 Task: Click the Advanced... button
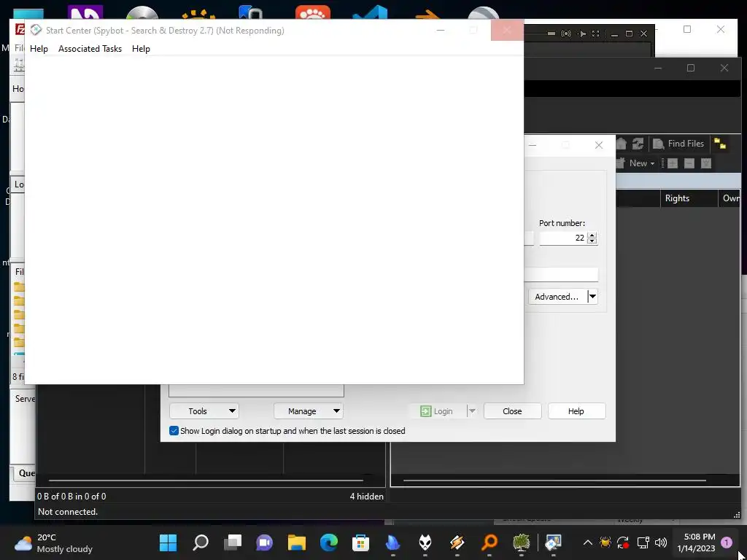point(557,297)
